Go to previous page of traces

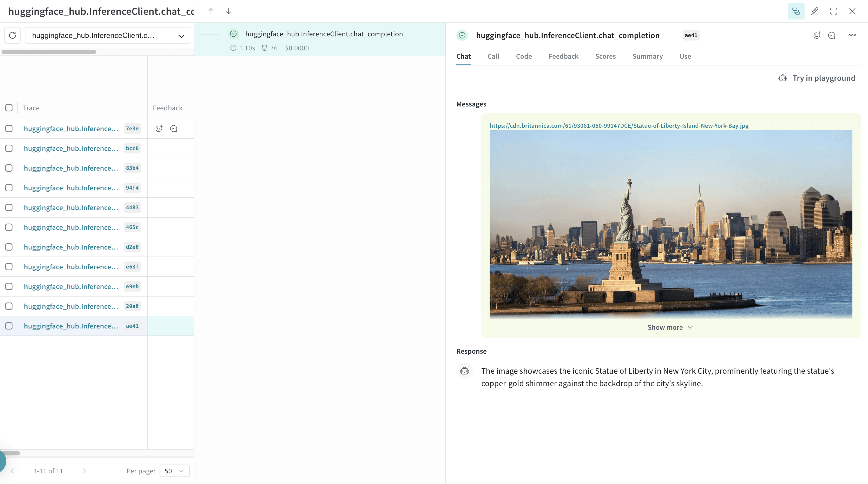[x=12, y=471]
